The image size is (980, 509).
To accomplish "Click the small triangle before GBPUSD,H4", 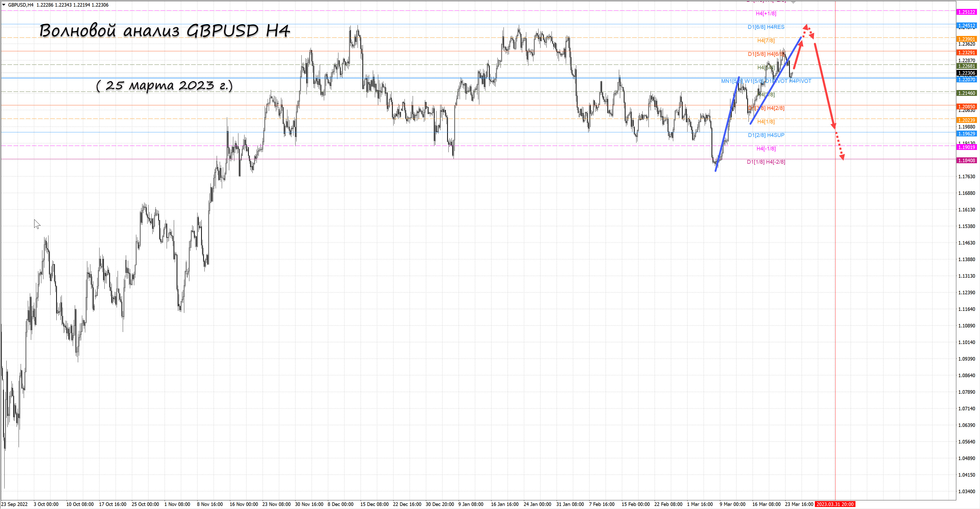I will [x=4, y=5].
